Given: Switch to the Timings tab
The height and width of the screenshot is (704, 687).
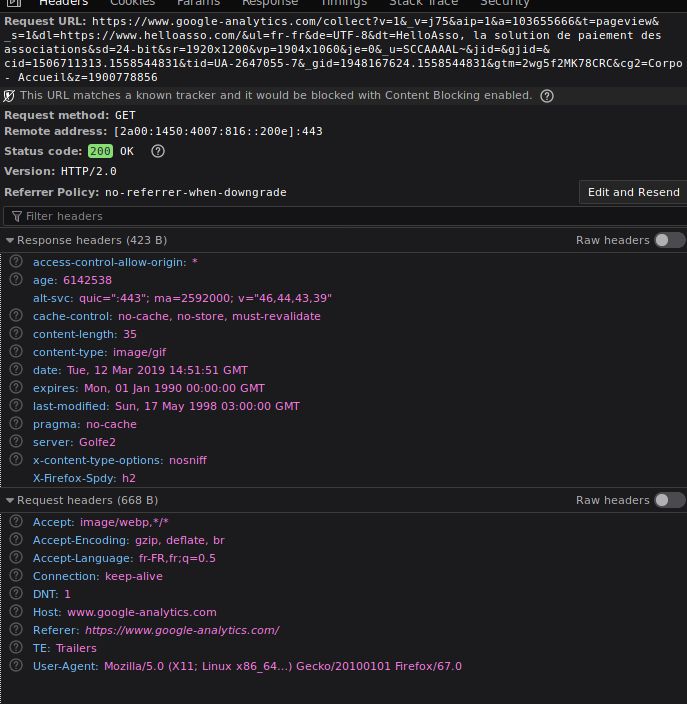Looking at the screenshot, I should click(x=343, y=3).
